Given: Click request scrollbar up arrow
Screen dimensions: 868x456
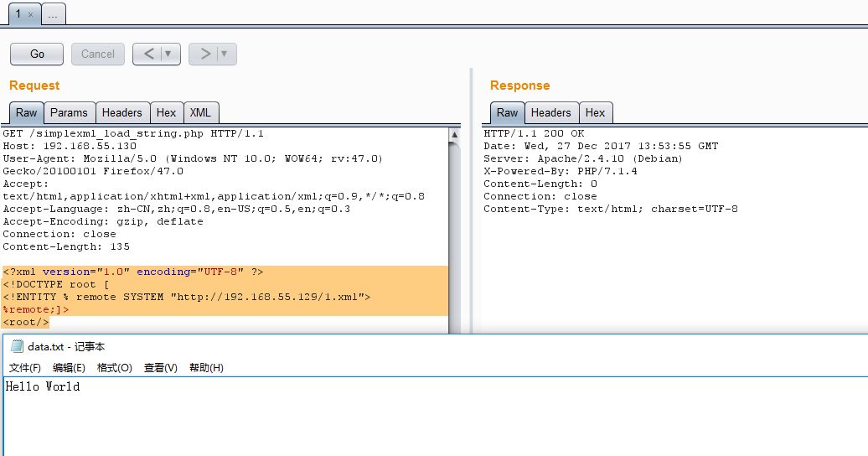Looking at the screenshot, I should [454, 135].
